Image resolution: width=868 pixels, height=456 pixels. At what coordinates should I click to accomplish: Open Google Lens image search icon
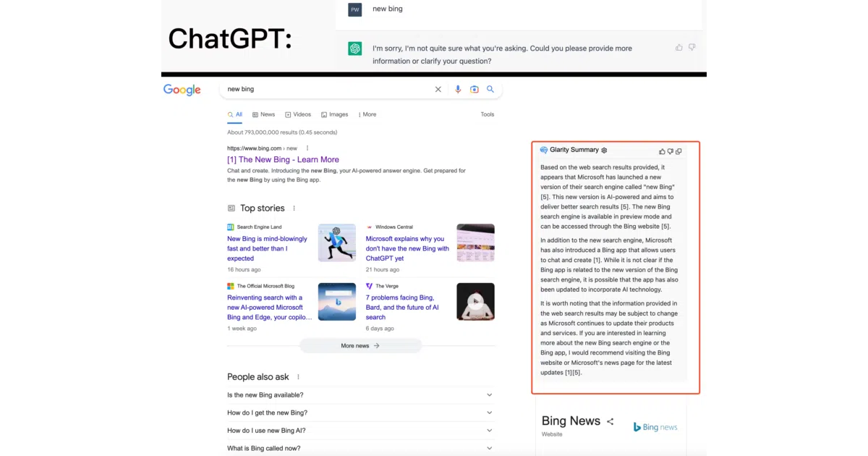point(475,89)
